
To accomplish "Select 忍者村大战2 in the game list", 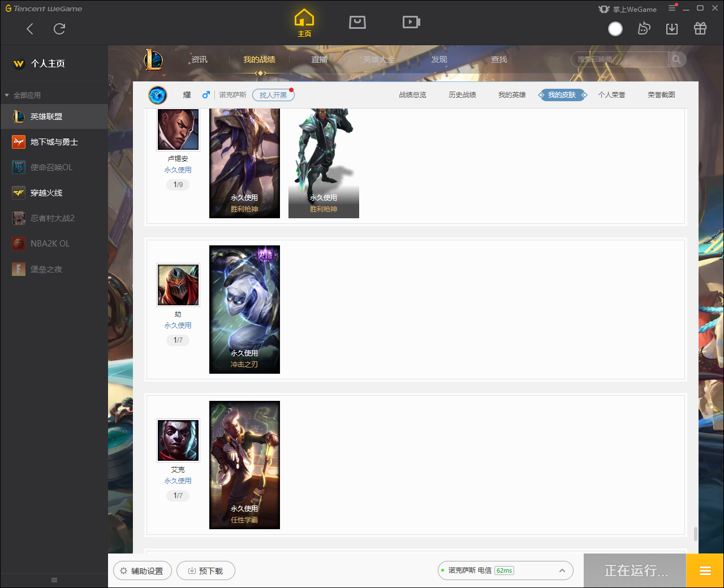I will [54, 218].
